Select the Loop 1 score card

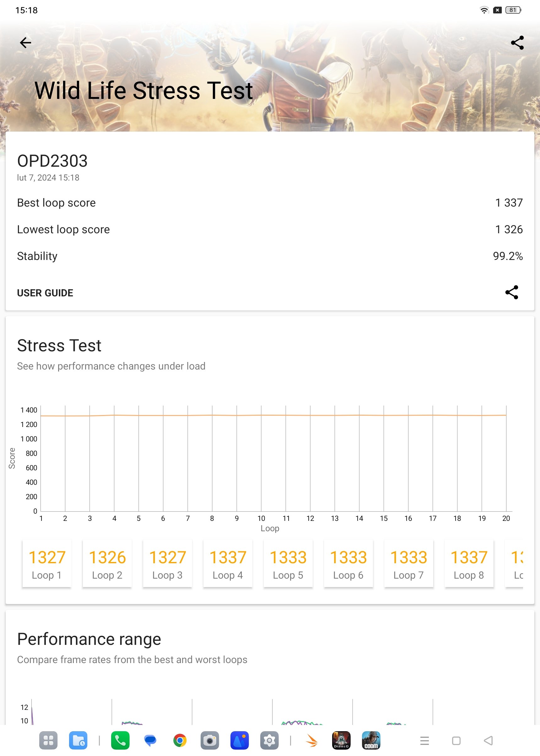47,564
